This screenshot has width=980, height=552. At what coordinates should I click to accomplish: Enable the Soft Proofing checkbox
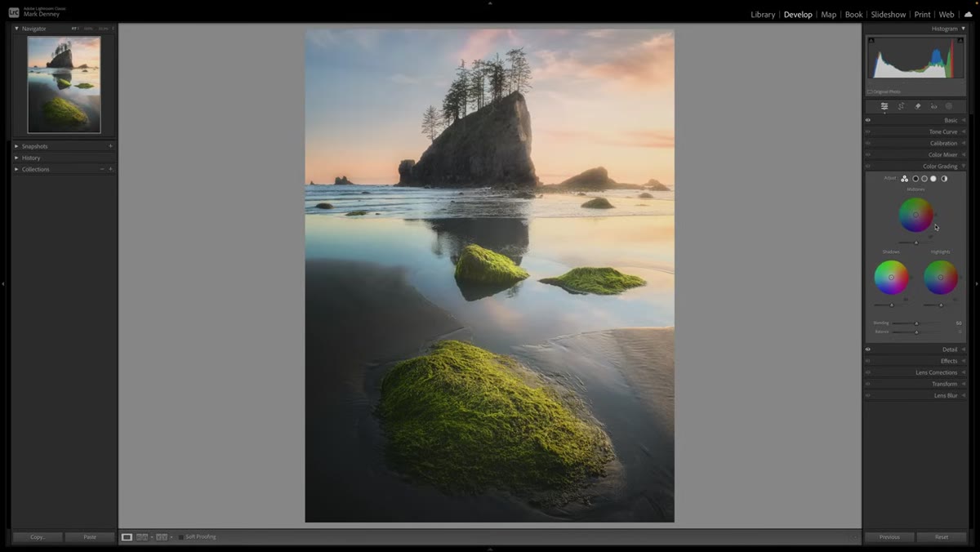click(x=180, y=537)
